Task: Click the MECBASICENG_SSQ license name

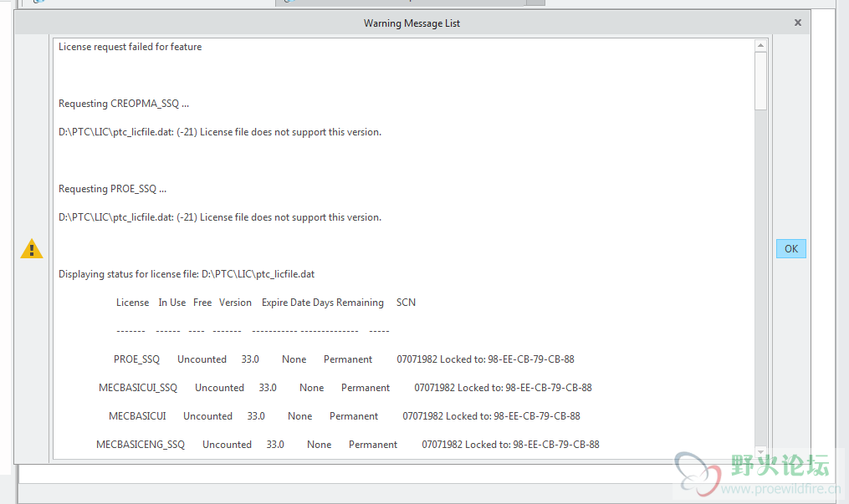Action: point(141,445)
